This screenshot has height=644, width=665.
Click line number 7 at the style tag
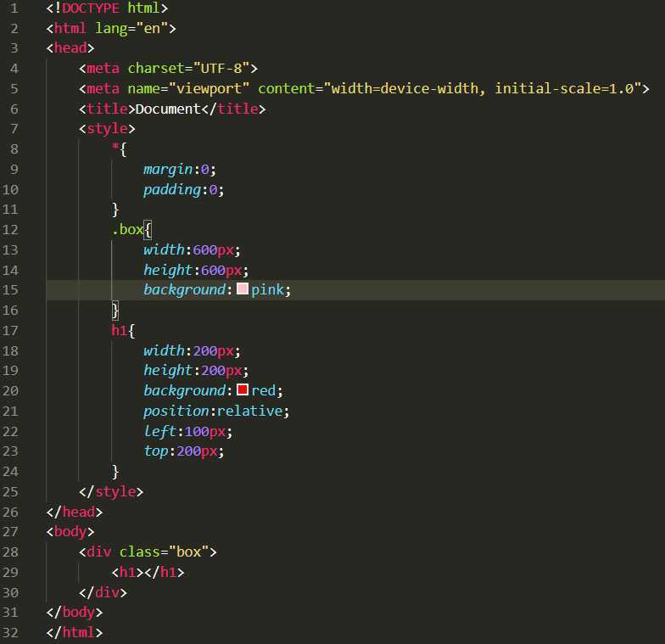coord(14,129)
